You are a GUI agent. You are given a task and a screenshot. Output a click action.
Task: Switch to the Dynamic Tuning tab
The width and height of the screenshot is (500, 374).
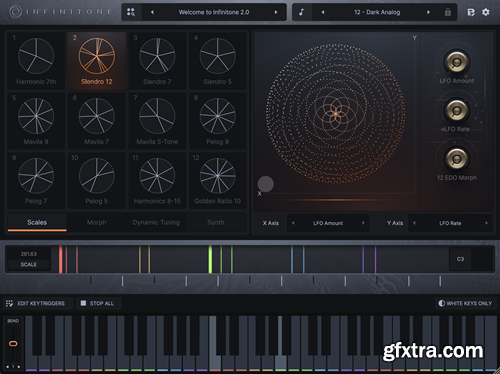156,222
